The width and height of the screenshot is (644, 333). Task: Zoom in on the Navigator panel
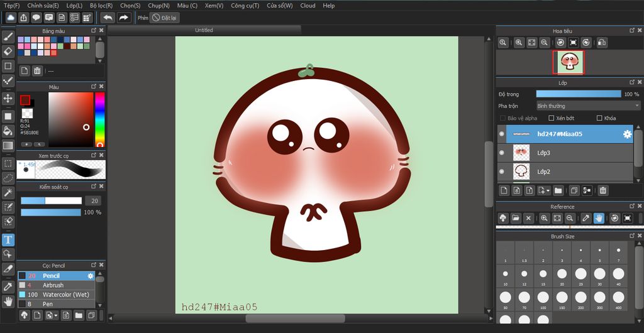point(519,42)
